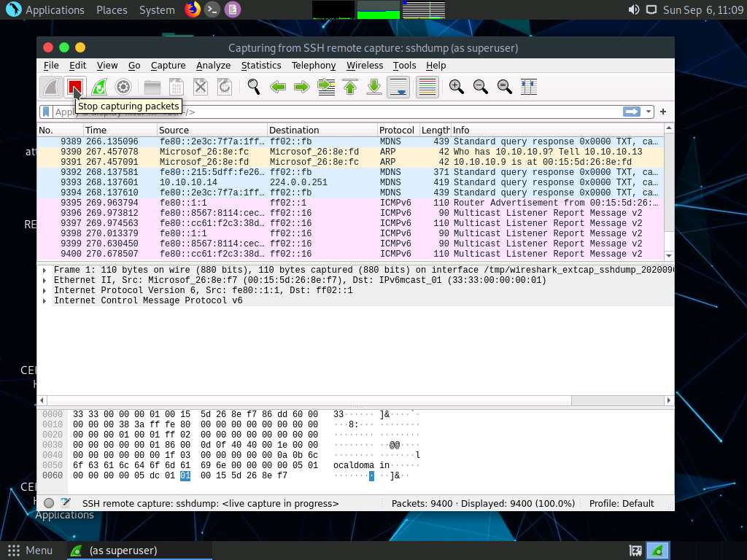Restart the current capture

point(98,87)
